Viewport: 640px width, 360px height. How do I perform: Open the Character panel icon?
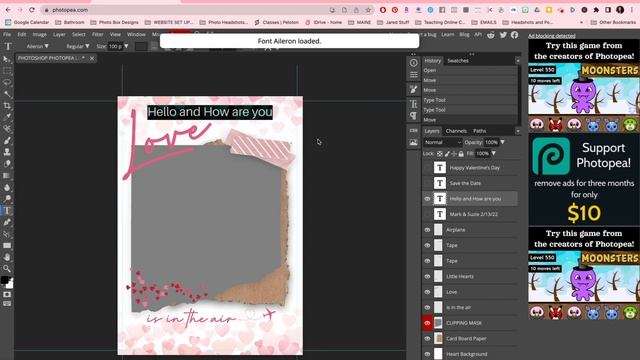pyautogui.click(x=413, y=104)
